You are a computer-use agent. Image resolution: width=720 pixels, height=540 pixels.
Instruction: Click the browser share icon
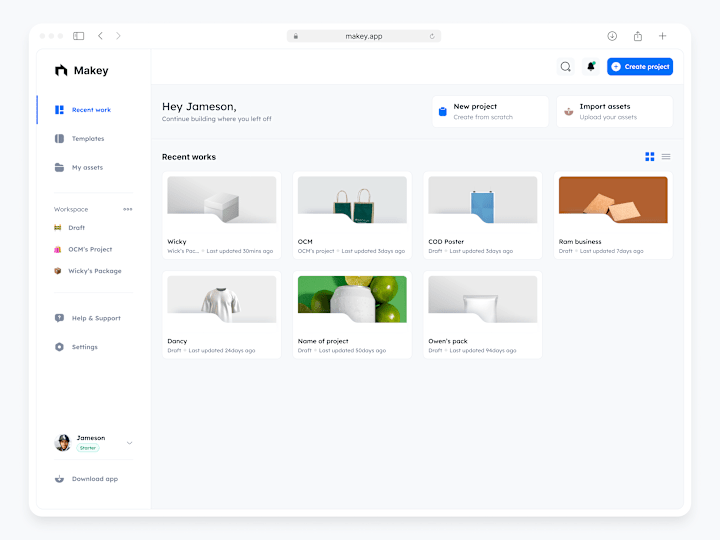[x=638, y=36]
